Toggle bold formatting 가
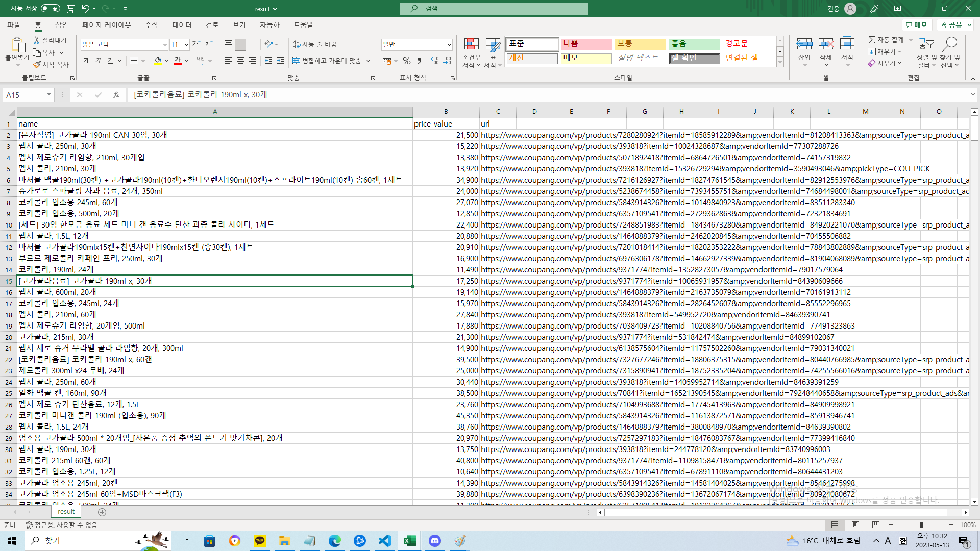980x551 pixels. [86, 61]
